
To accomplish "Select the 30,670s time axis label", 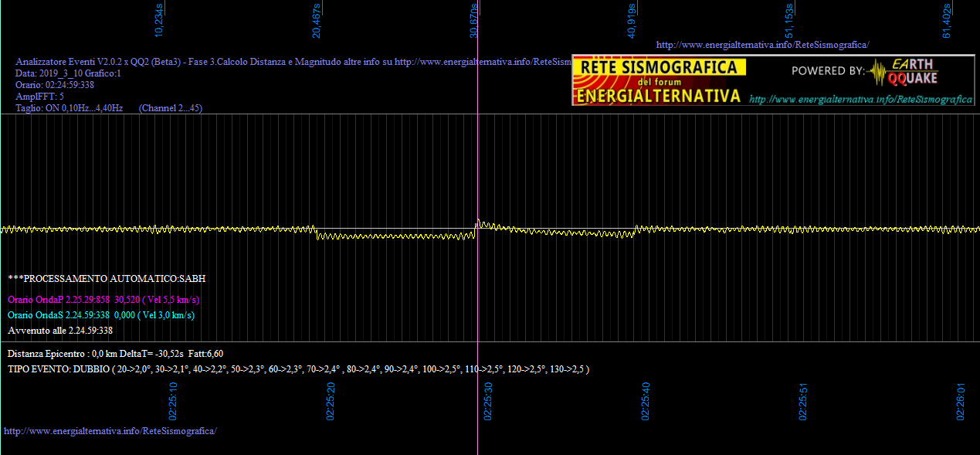I will (474, 20).
